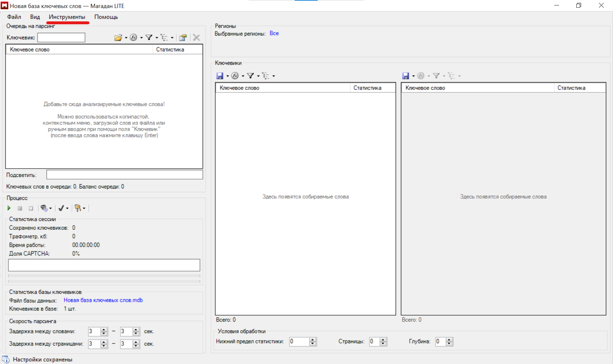
Task: Increase the Глубина value with up arrow
Action: pos(449,339)
